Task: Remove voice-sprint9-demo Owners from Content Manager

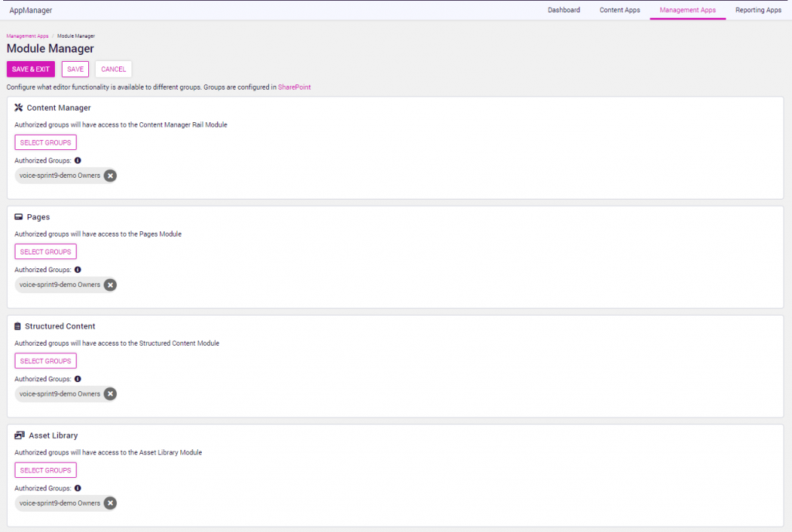Action: point(110,176)
